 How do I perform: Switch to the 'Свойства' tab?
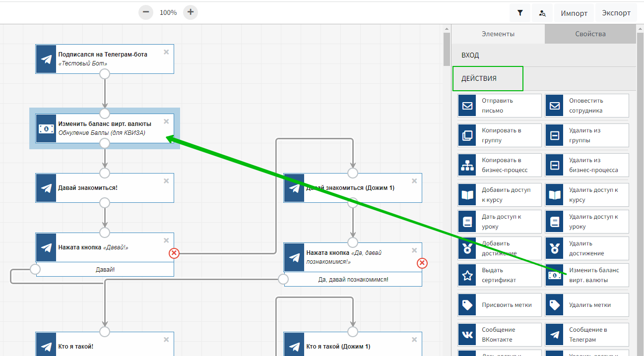click(x=590, y=34)
